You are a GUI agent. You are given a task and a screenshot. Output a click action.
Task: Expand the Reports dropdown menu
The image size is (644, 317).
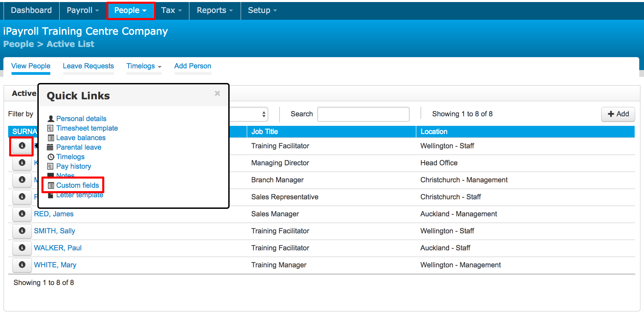[215, 10]
